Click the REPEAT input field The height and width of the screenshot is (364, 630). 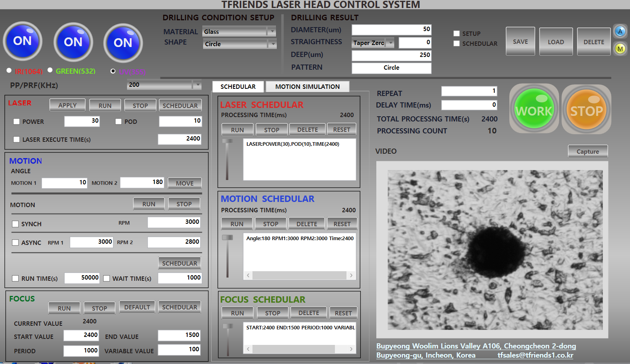(x=469, y=91)
